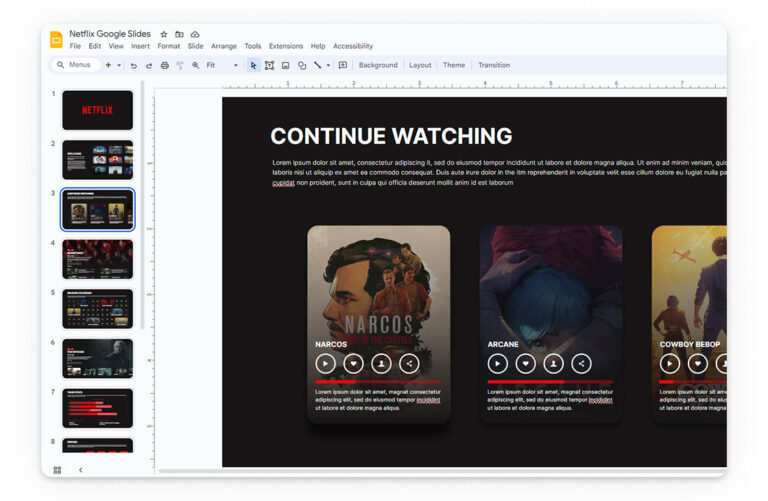
Task: Click the Background button
Action: point(378,65)
